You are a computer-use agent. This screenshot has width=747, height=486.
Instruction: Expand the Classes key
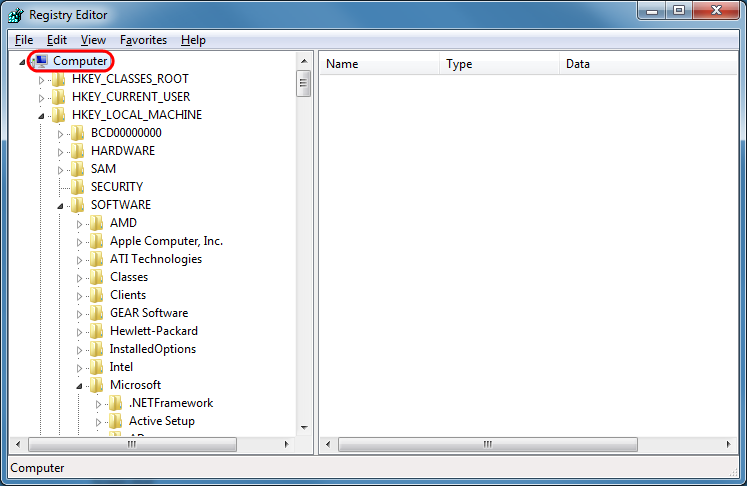tap(80, 278)
